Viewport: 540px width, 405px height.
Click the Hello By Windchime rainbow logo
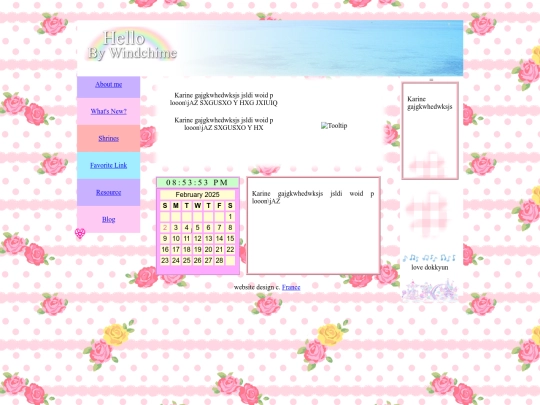click(x=132, y=46)
